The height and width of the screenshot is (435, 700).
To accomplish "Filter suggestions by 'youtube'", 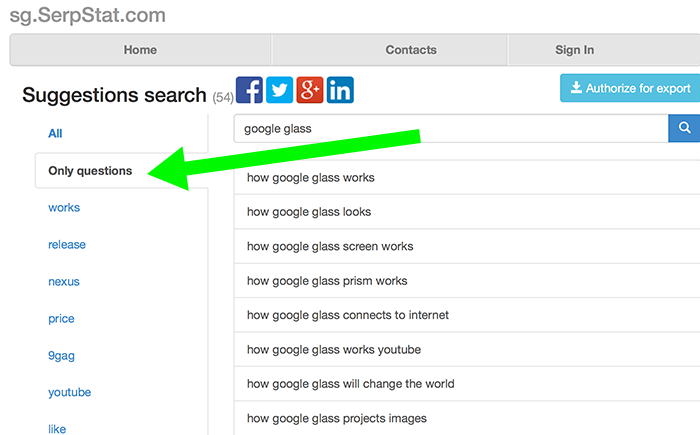I will 70,393.
